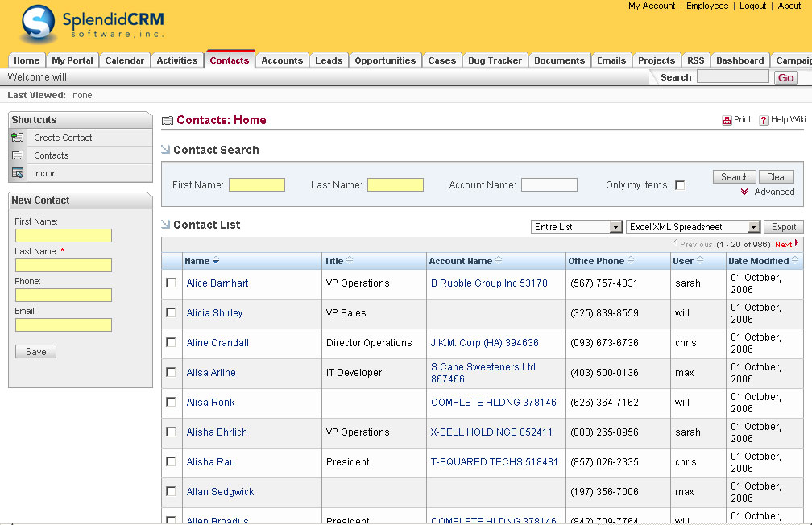Open the Entire List dropdown

[577, 227]
